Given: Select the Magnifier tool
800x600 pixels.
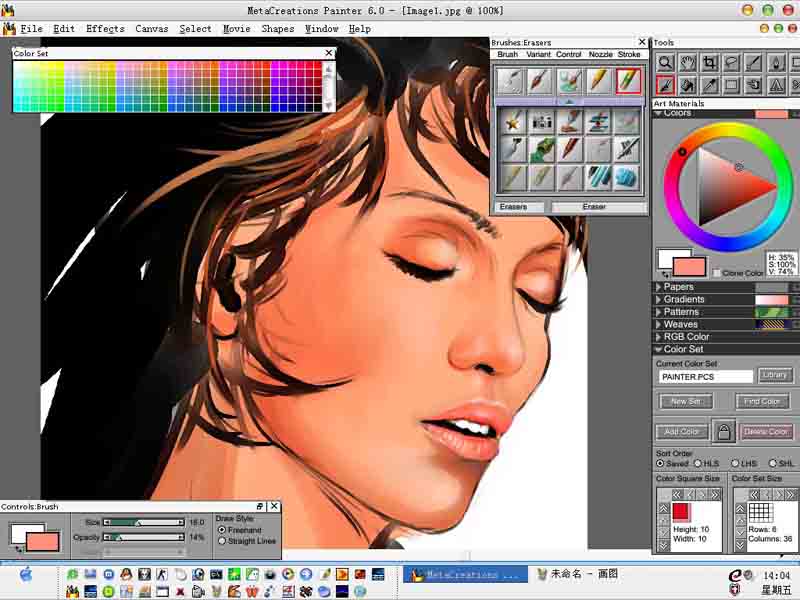Looking at the screenshot, I should coord(665,63).
